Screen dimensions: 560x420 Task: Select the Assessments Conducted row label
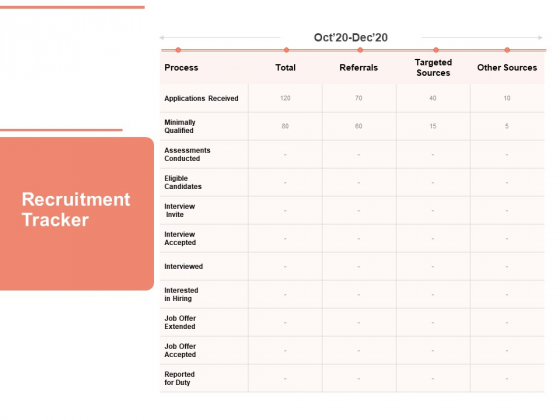187,154
